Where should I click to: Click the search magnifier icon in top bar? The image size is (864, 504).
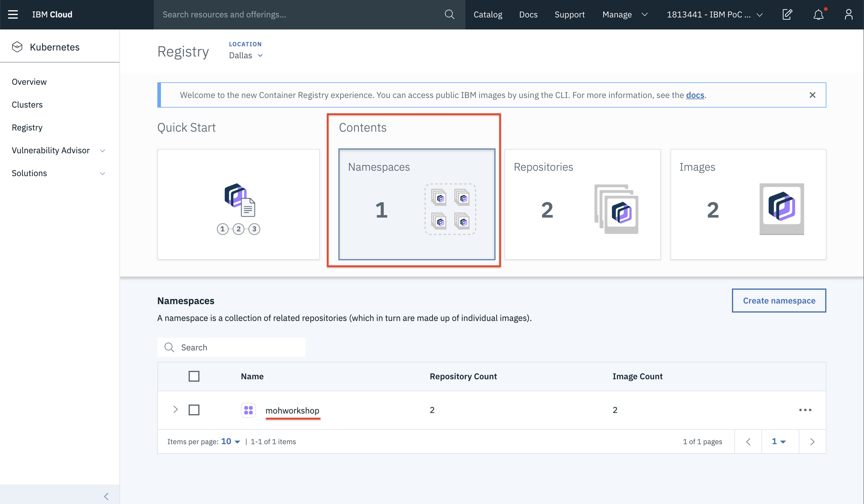click(x=449, y=14)
